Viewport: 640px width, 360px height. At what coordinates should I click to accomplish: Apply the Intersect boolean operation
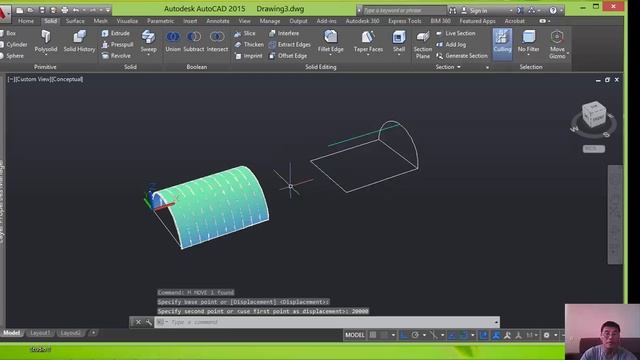[217, 41]
